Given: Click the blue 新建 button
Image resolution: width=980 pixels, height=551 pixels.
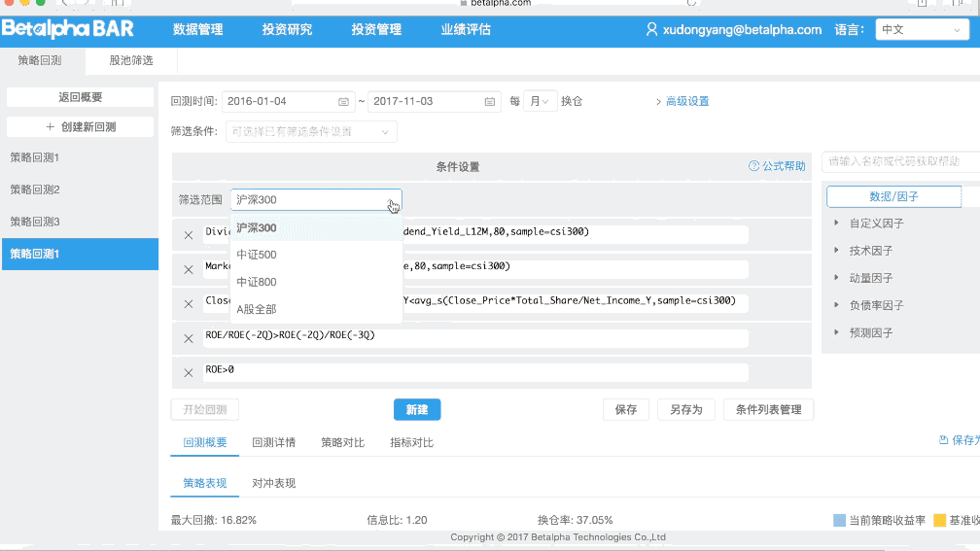Looking at the screenshot, I should pos(417,410).
